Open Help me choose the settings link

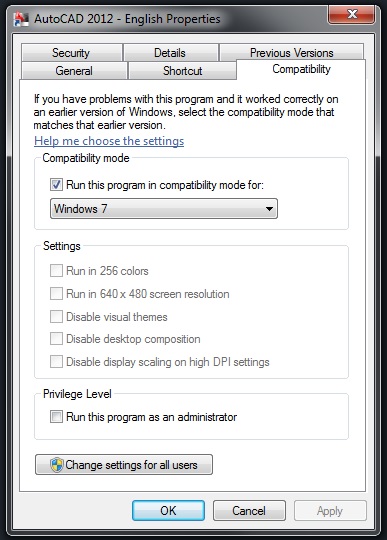tap(109, 141)
